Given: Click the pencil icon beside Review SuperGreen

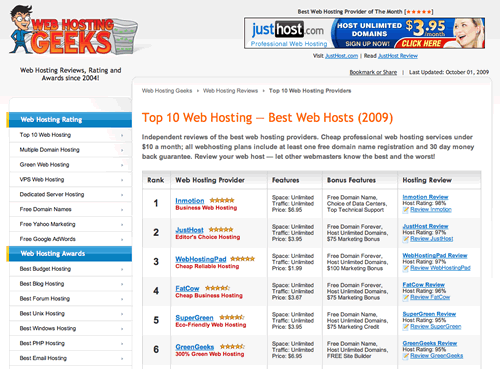Looking at the screenshot, I should 406,327.
